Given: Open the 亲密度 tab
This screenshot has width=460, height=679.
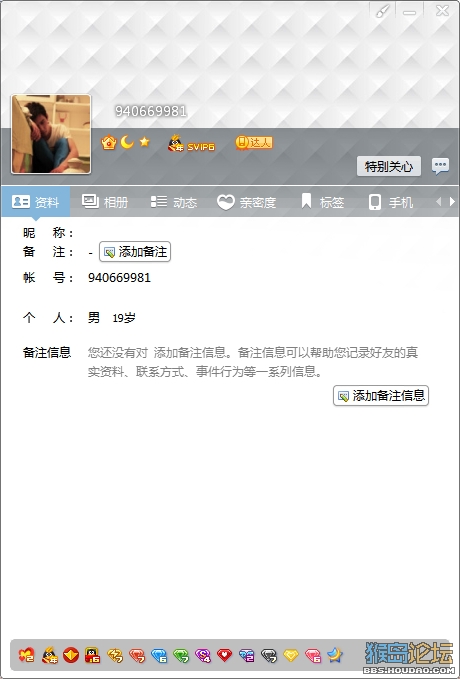Looking at the screenshot, I should tap(246, 202).
